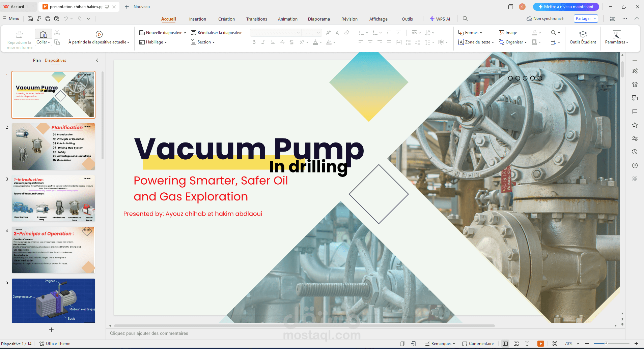644x349 pixels.
Task: Click the print icon in quick access toolbar
Action: point(48,19)
